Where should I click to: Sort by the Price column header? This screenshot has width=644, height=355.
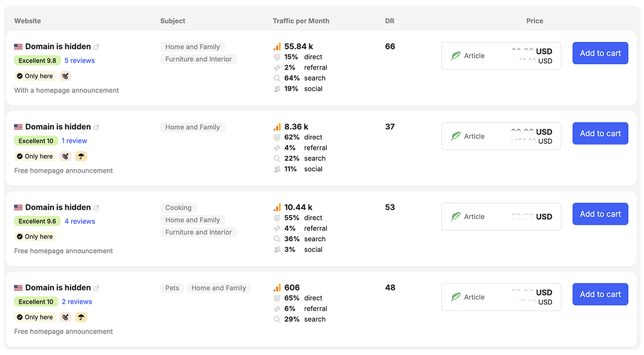(x=535, y=21)
